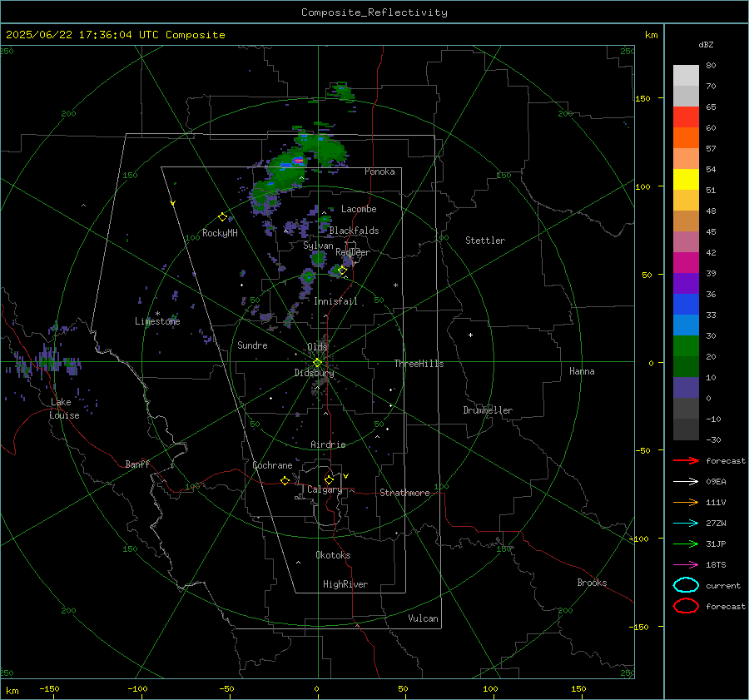Click the Vulcan town label

click(x=423, y=618)
